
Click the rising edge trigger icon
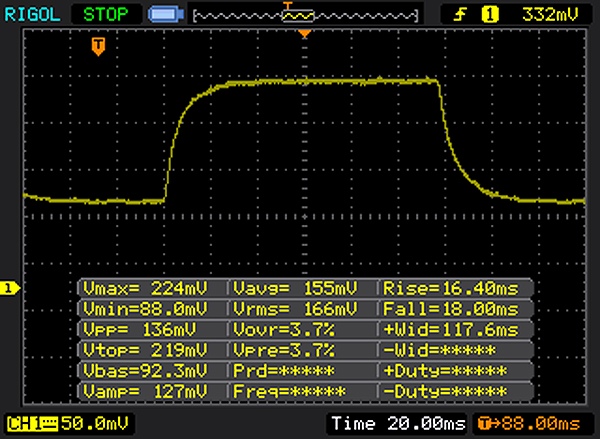460,15
